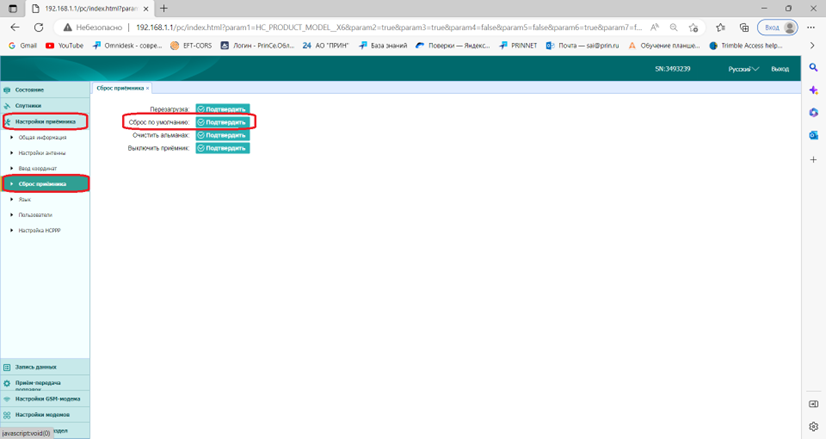826x439 pixels.
Task: Select Сброс приёмника in the sidebar
Action: click(45, 184)
